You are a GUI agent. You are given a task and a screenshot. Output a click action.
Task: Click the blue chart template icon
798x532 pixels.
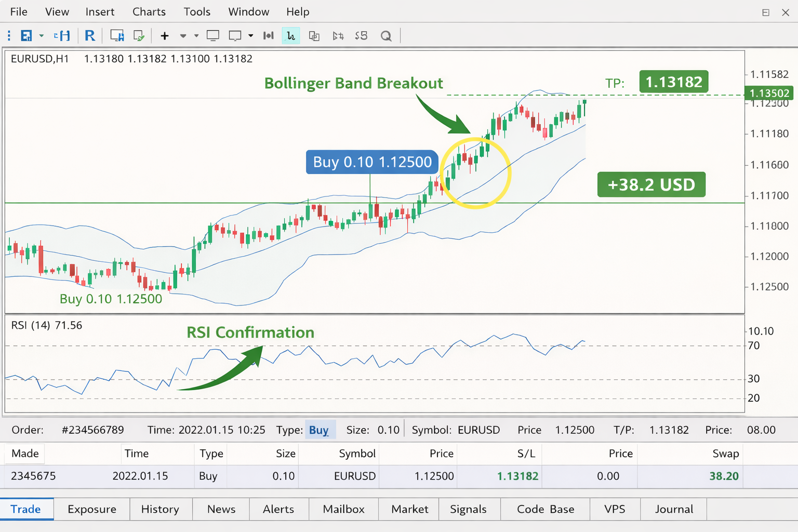[26, 36]
